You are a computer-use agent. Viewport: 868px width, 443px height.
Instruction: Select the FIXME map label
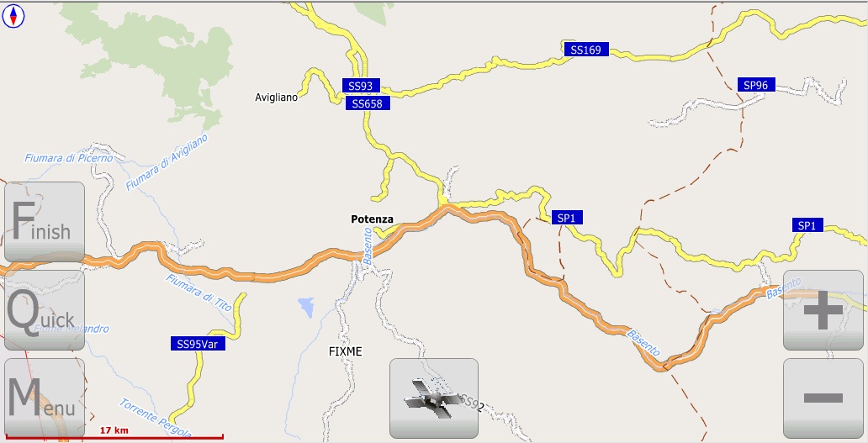[x=346, y=351]
